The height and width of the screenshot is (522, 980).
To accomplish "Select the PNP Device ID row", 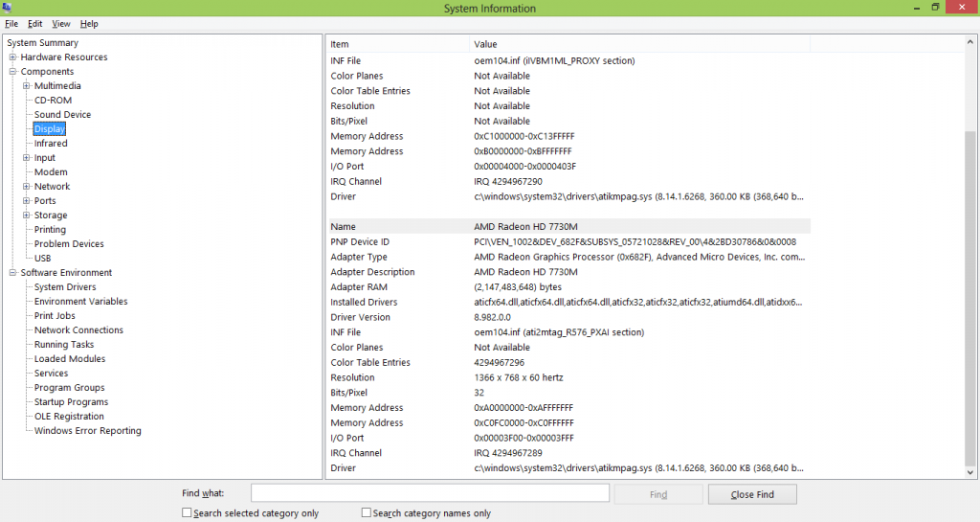I will click(568, 241).
